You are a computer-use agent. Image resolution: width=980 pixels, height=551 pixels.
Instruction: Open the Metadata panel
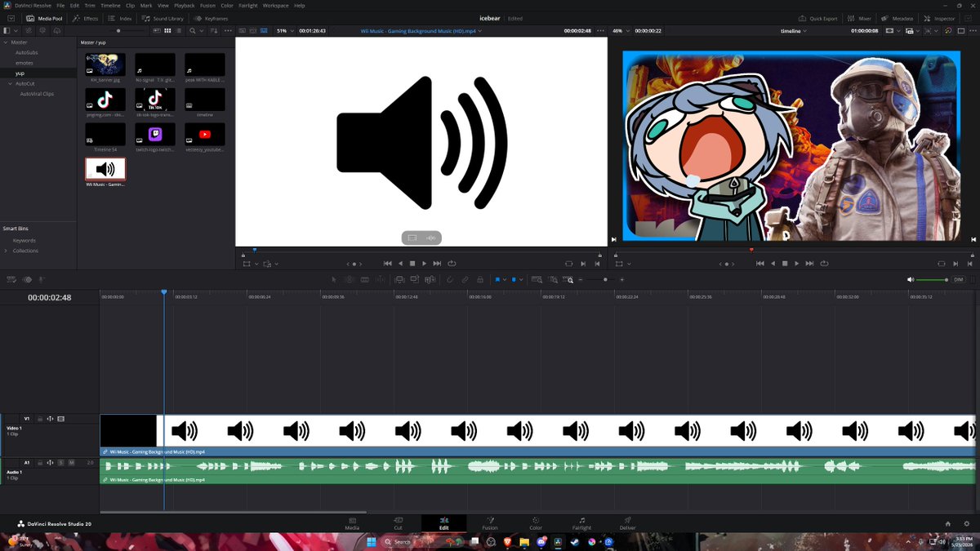(x=898, y=18)
